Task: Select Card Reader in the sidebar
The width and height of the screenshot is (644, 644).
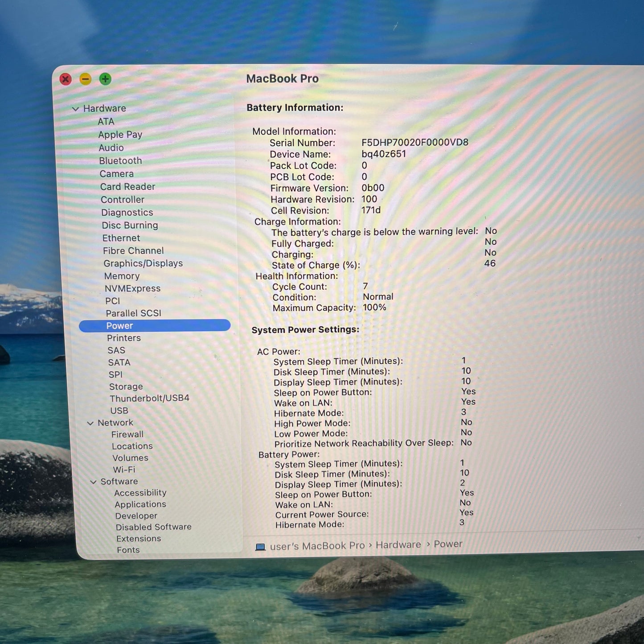Action: click(128, 187)
